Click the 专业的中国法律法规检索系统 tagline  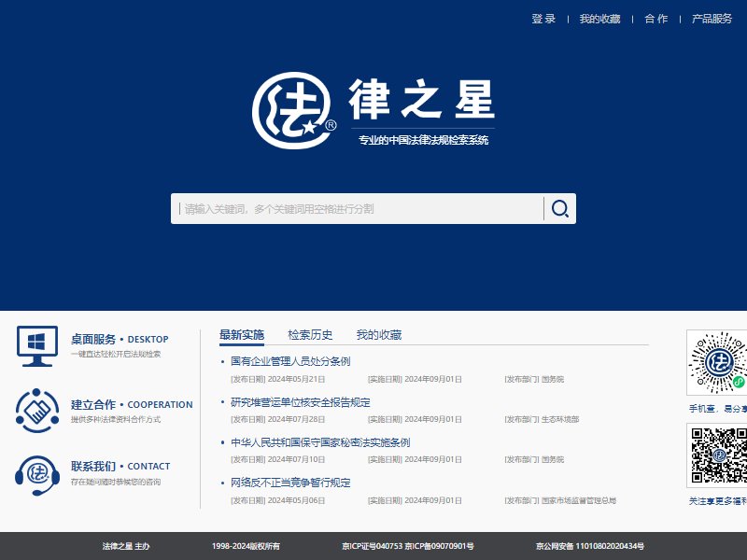click(x=424, y=140)
